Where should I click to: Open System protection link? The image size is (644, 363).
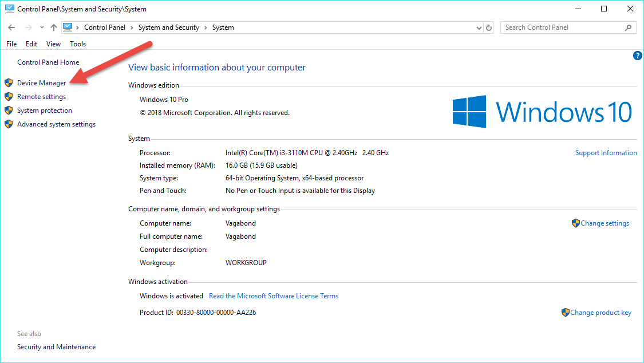pyautogui.click(x=44, y=111)
